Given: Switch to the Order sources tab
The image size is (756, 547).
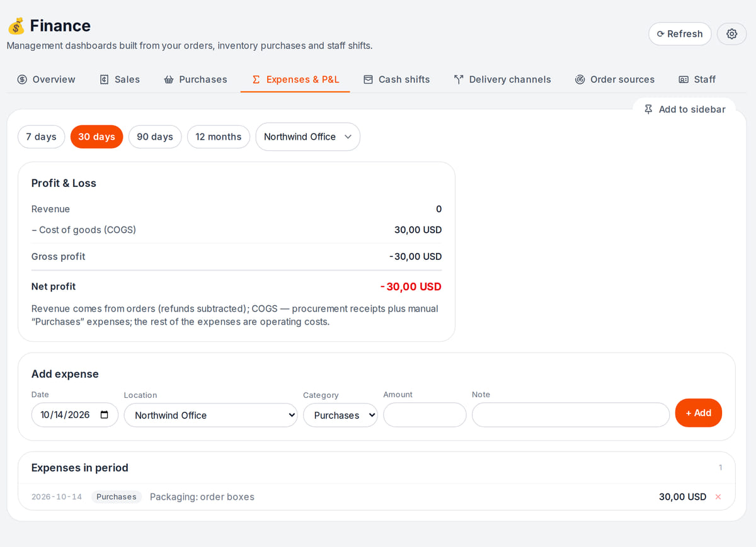Looking at the screenshot, I should [614, 79].
